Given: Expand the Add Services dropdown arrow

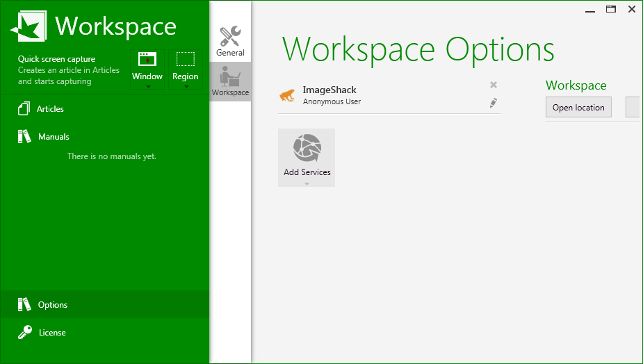Looking at the screenshot, I should tap(307, 183).
